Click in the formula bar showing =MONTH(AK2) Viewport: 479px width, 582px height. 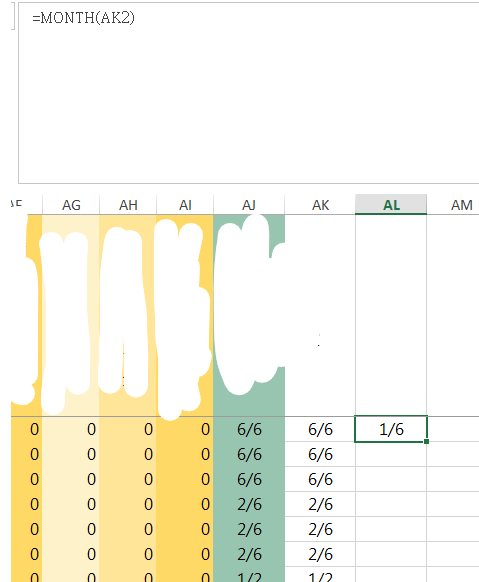249,93
